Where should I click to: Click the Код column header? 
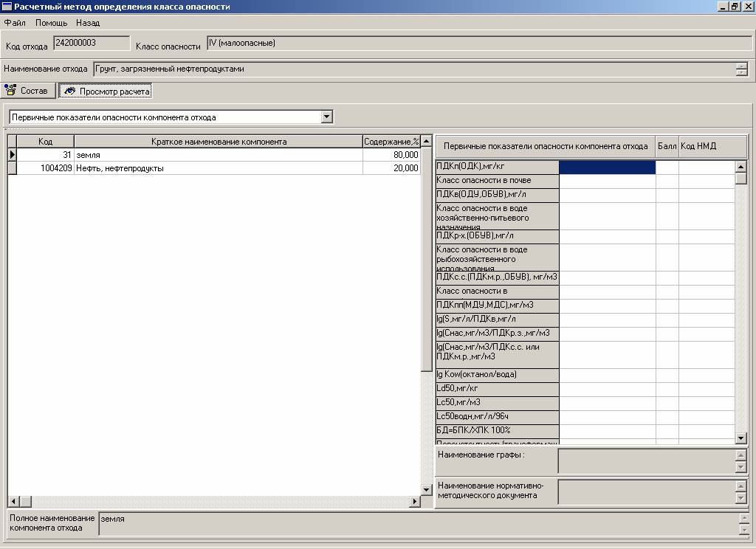pyautogui.click(x=45, y=142)
